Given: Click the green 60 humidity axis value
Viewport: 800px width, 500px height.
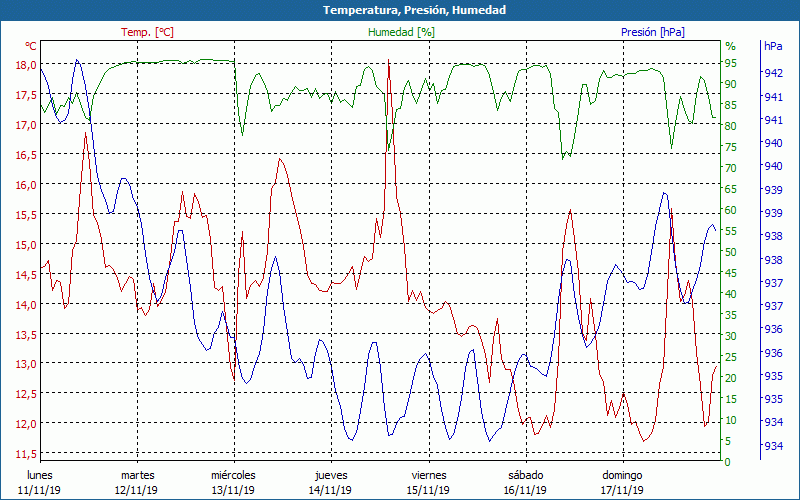Looking at the screenshot, I should [x=731, y=210].
